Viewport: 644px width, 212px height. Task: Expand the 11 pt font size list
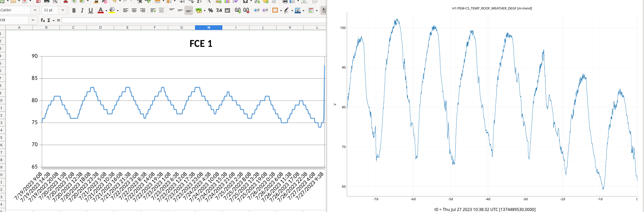pos(63,10)
